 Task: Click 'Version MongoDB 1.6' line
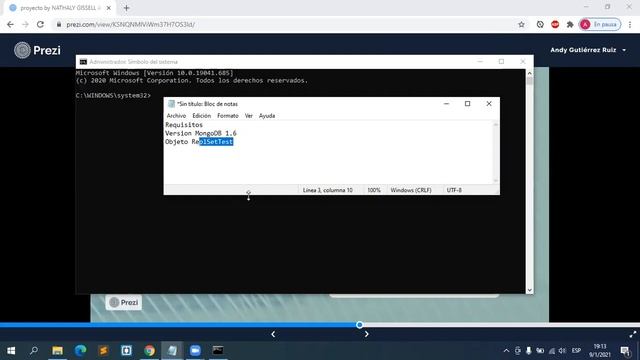(x=201, y=133)
